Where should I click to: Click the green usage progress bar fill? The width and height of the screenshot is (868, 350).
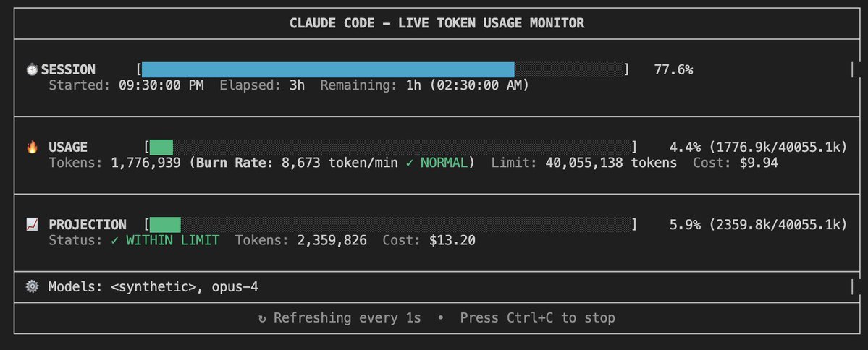tap(161, 148)
